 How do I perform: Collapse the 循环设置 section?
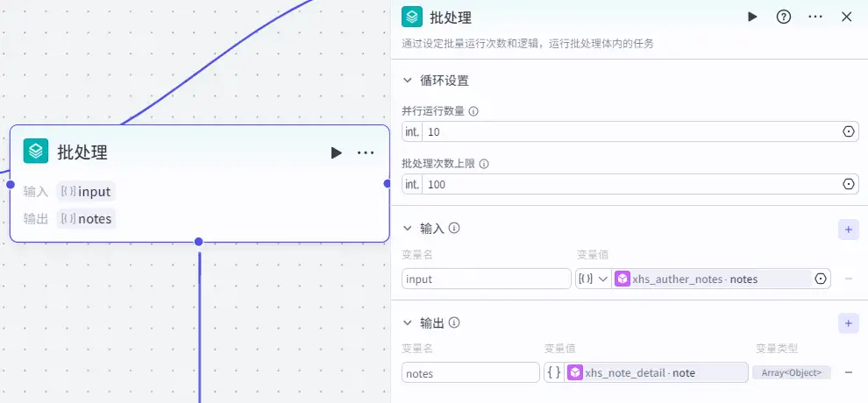coord(408,81)
